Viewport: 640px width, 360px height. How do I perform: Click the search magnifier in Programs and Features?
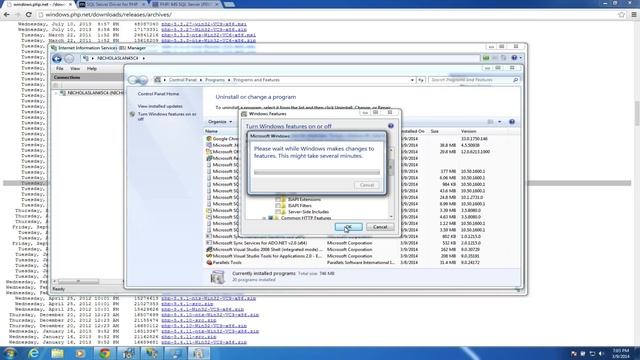click(516, 80)
